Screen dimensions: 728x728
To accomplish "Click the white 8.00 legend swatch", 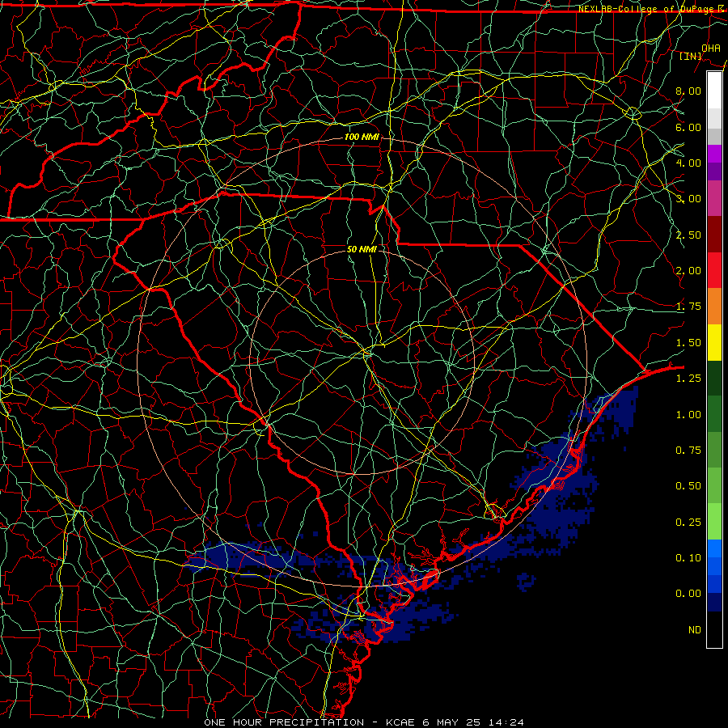I will point(714,91).
